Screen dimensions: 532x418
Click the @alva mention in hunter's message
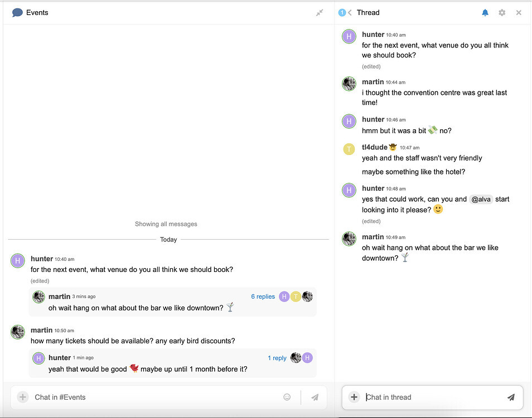(481, 199)
